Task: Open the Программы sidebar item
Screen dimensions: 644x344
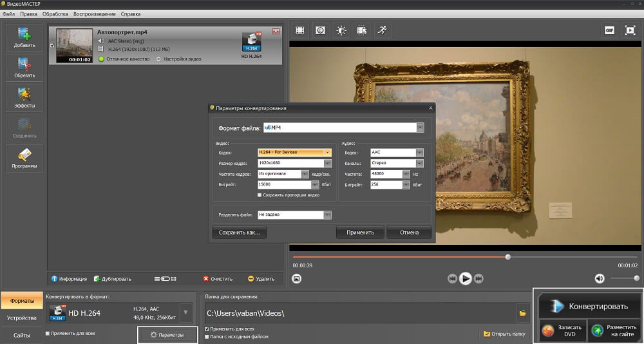Action: (x=24, y=158)
